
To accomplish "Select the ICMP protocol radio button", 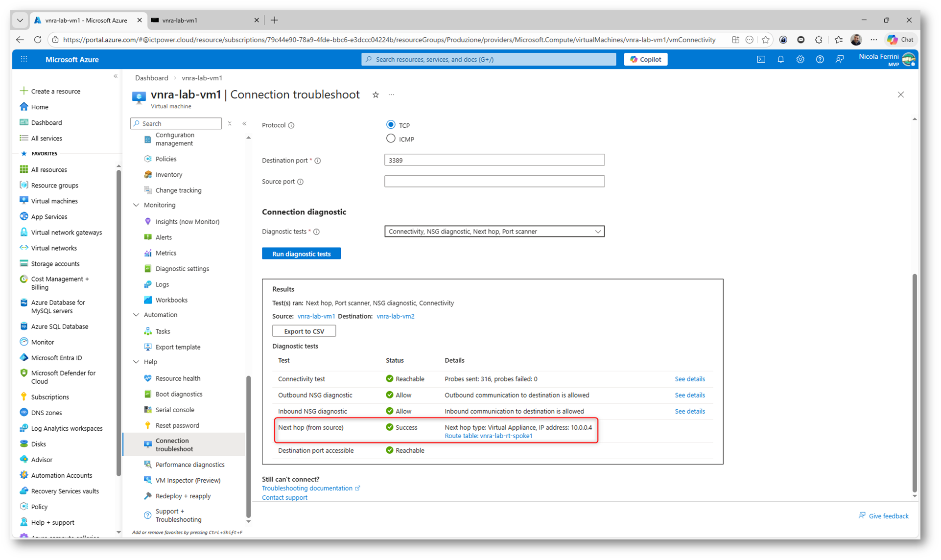I will (391, 139).
